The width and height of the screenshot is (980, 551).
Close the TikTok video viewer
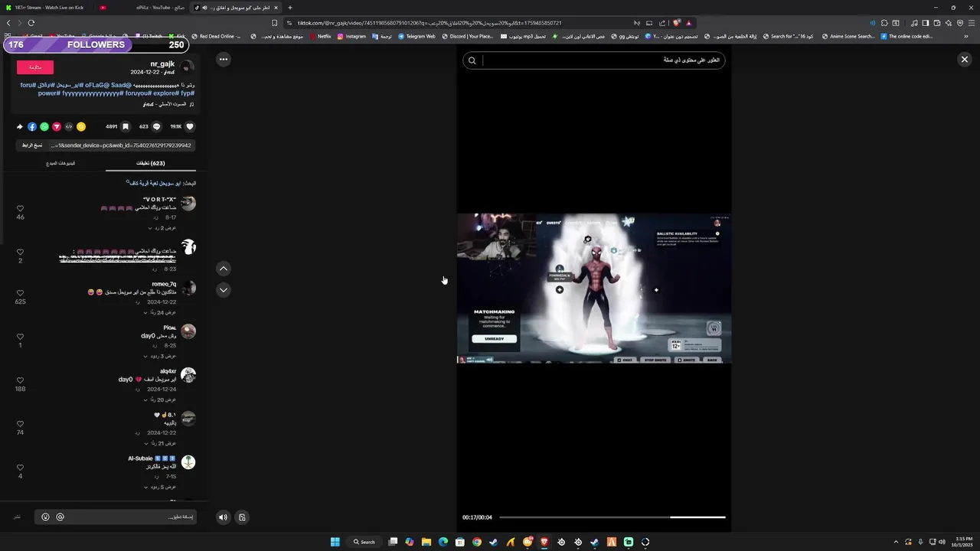click(x=965, y=60)
